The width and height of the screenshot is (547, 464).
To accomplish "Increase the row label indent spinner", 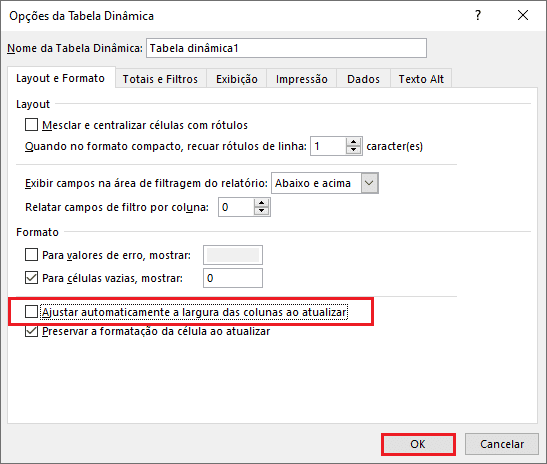I will (353, 142).
